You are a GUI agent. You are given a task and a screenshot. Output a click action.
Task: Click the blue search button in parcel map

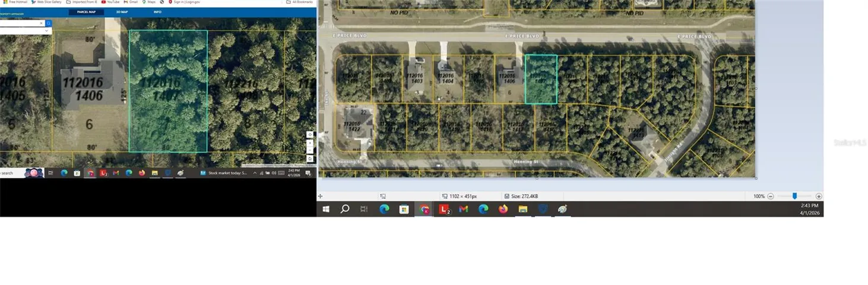(x=49, y=23)
